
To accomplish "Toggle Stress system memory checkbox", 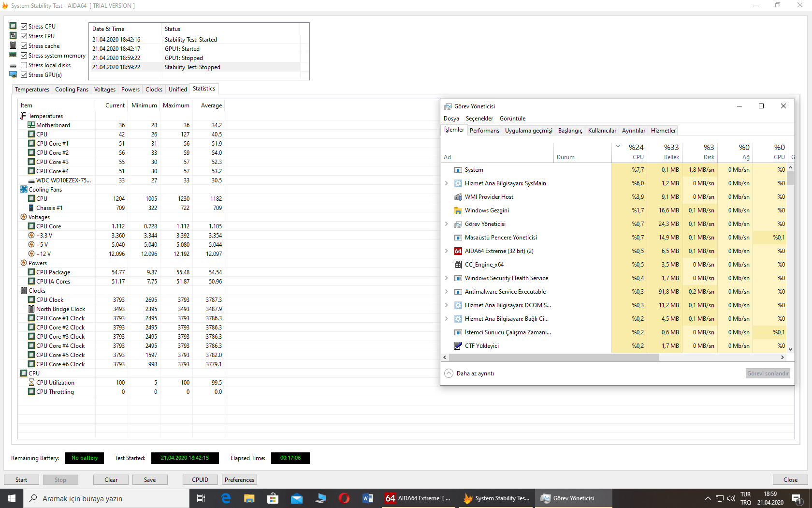I will 24,56.
